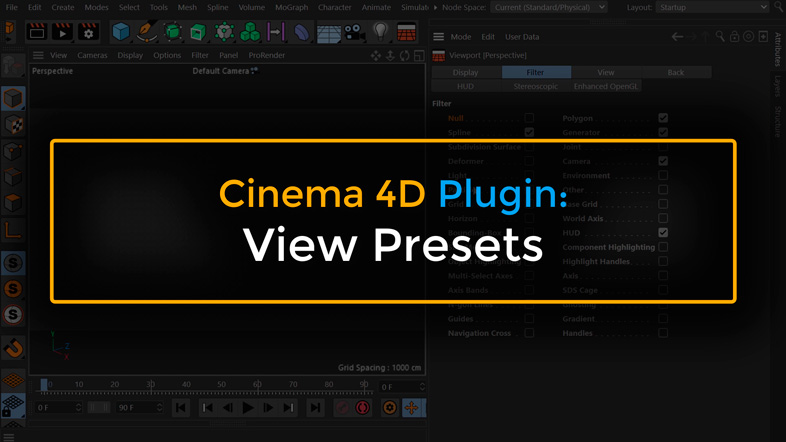Enable the Handles filter checkbox
786x442 pixels.
pyautogui.click(x=663, y=333)
